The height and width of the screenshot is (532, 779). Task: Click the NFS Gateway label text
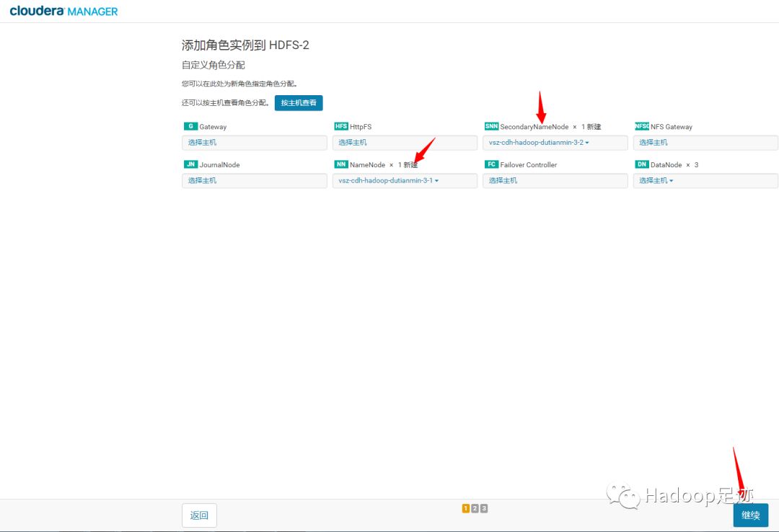coord(672,127)
